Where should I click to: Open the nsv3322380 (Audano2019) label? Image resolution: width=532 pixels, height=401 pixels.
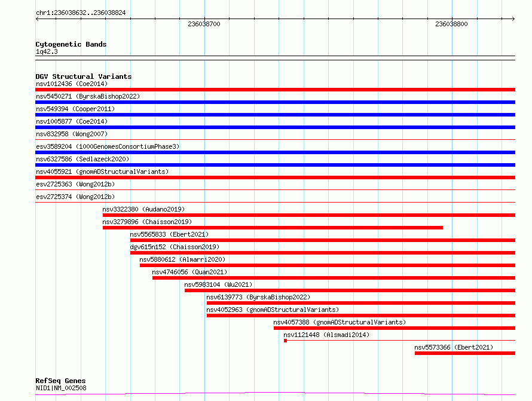[143, 209]
